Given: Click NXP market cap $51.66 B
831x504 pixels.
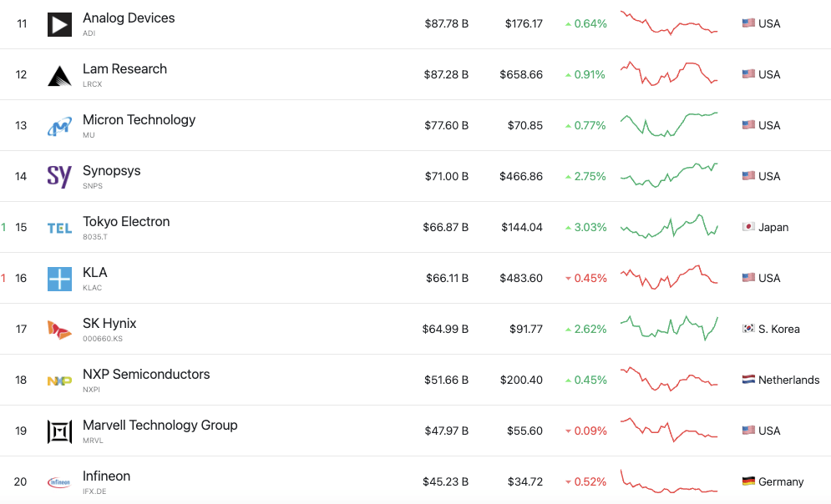Looking at the screenshot, I should 446,380.
